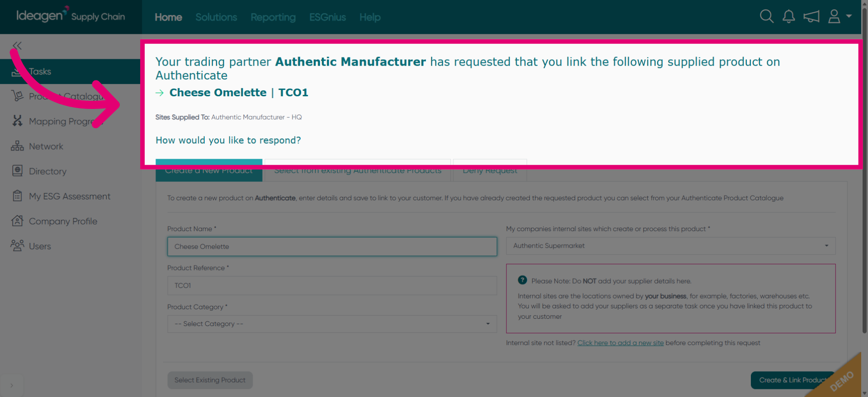Click the 'Cheese Omelette | TCO1' heading

tap(239, 93)
